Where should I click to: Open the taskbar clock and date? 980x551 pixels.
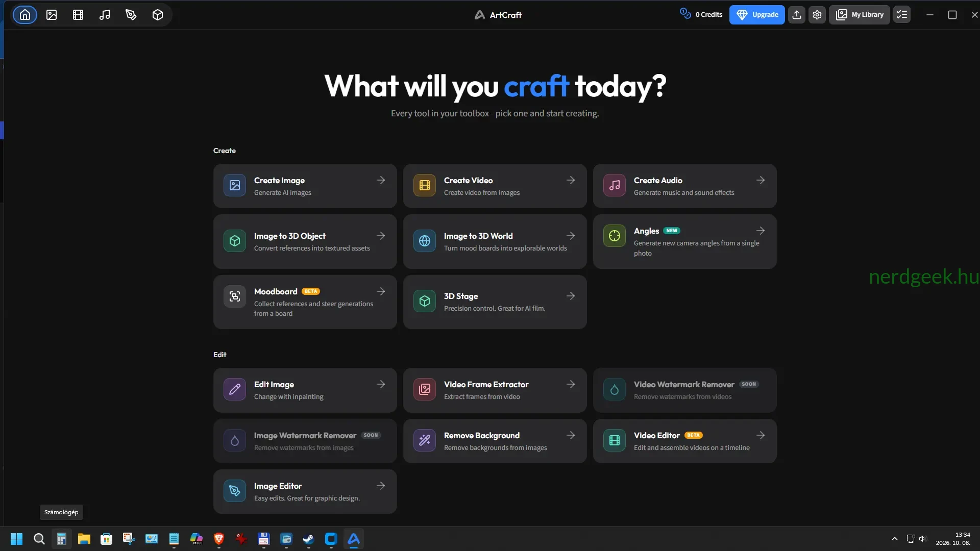click(953, 539)
